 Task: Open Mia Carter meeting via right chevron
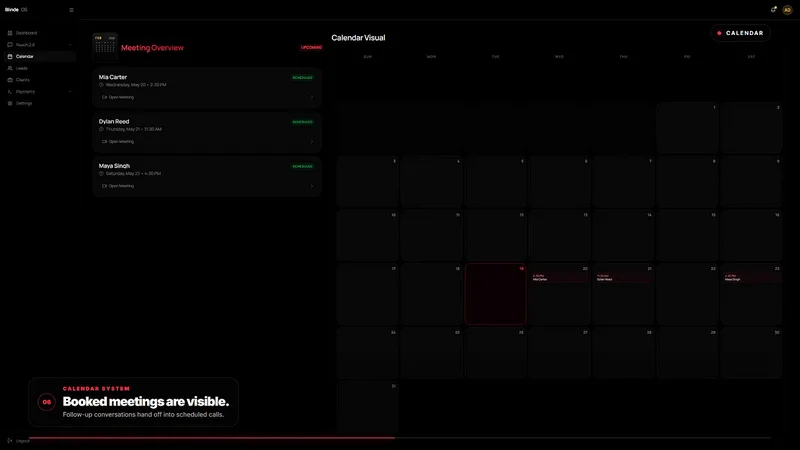(x=312, y=97)
